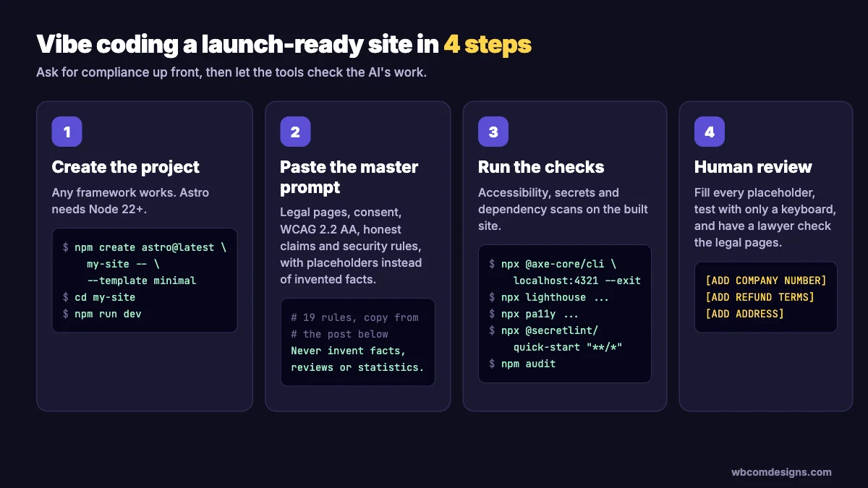
Task: Click the step 1 number badge
Action: 67,132
